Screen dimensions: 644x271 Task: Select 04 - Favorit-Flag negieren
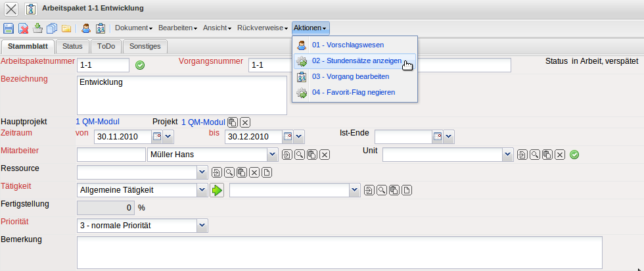point(355,92)
